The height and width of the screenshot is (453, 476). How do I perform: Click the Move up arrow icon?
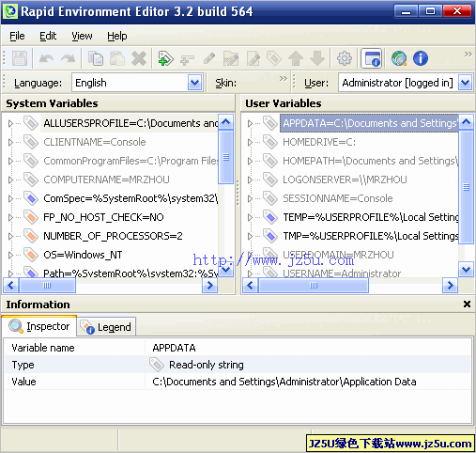(x=296, y=58)
